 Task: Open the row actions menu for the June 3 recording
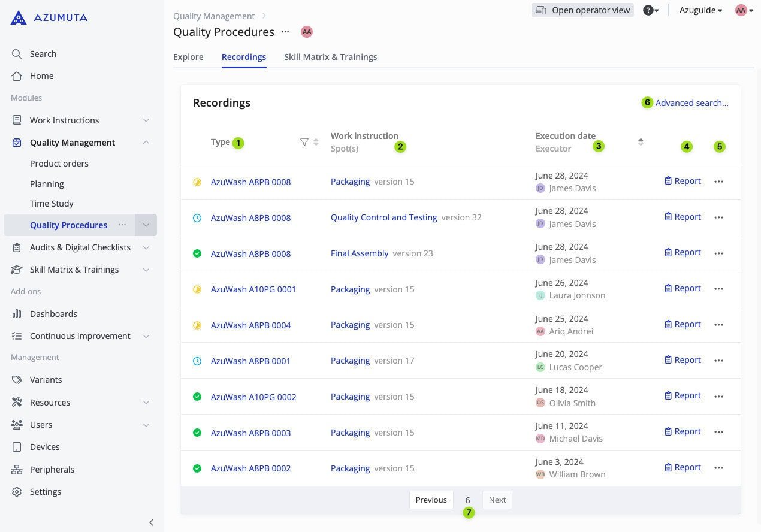click(718, 467)
